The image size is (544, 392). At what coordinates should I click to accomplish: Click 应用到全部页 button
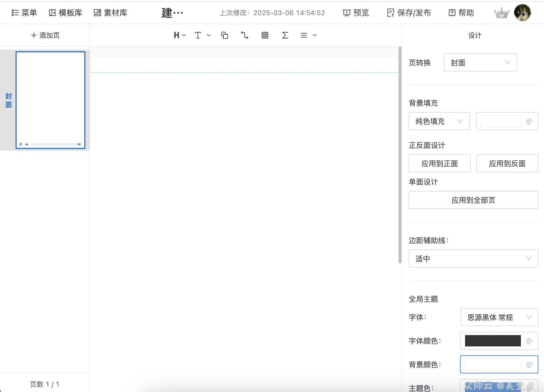coord(474,200)
